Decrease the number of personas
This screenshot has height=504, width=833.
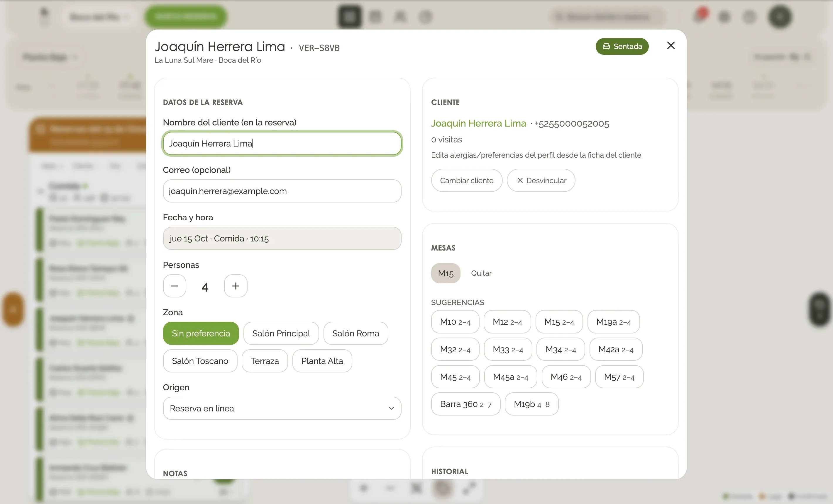pyautogui.click(x=175, y=286)
